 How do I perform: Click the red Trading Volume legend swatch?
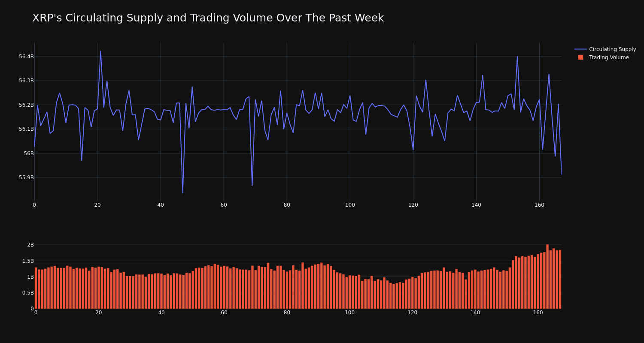point(580,57)
